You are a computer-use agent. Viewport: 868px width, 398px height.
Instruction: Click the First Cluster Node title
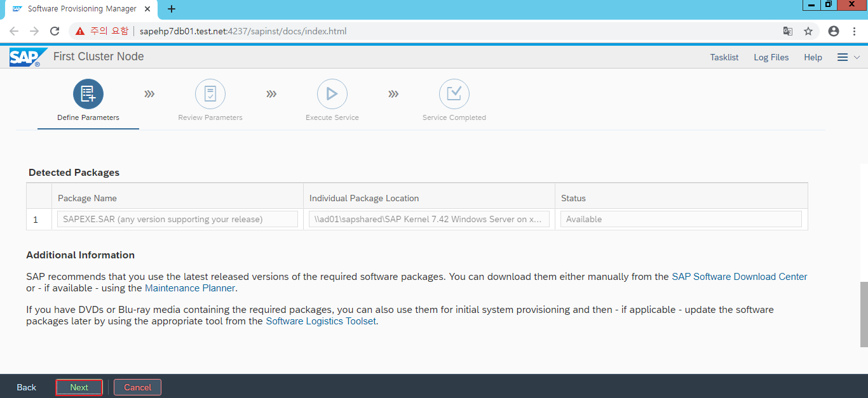click(98, 56)
